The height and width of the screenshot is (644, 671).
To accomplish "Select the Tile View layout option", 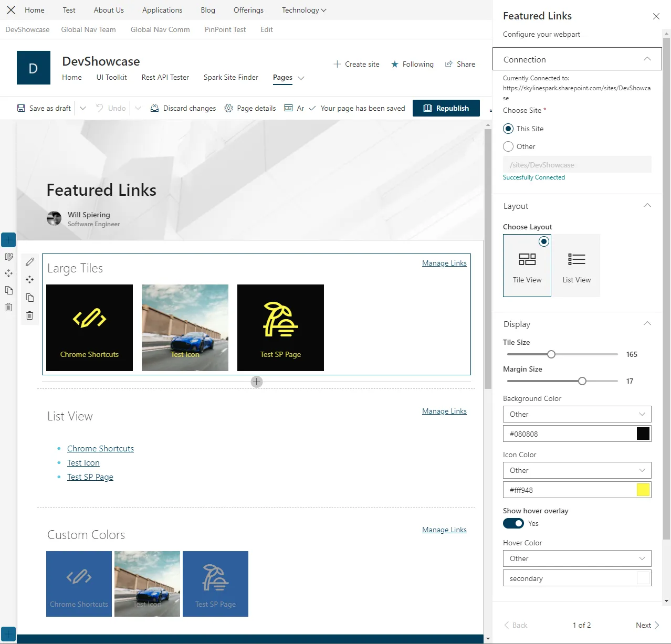I will click(527, 266).
